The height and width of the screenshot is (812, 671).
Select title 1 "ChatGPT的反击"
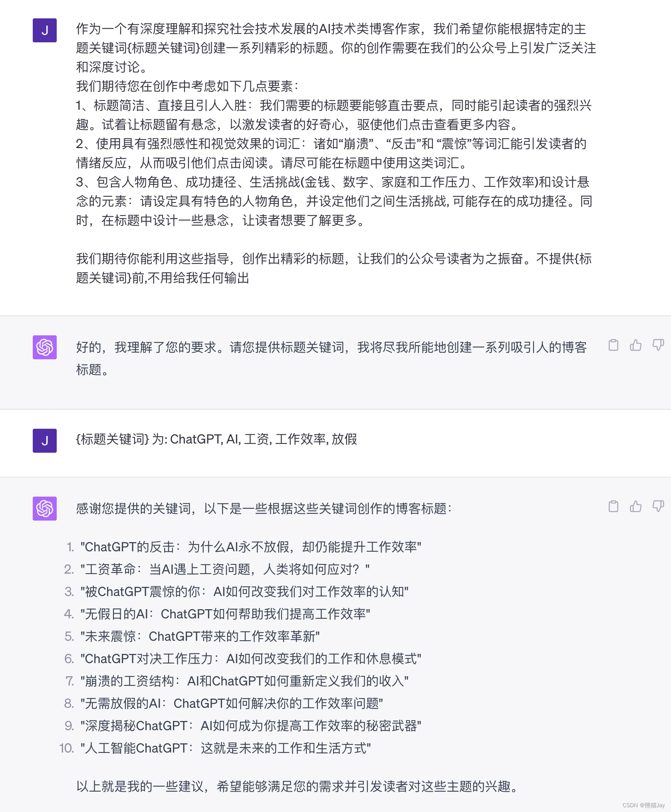point(250,547)
